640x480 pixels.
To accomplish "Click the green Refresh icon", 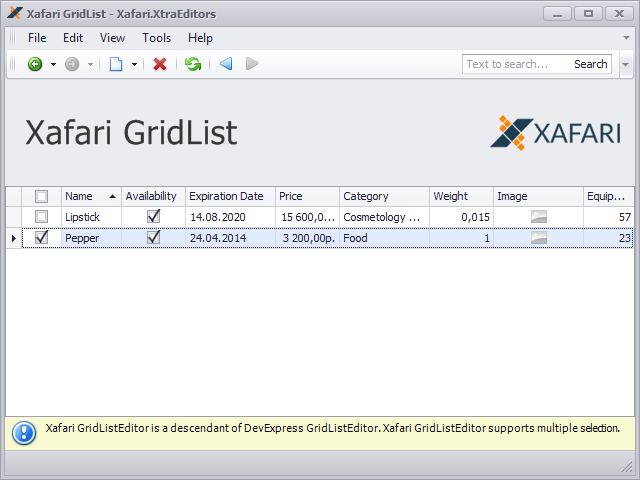I will tap(193, 64).
